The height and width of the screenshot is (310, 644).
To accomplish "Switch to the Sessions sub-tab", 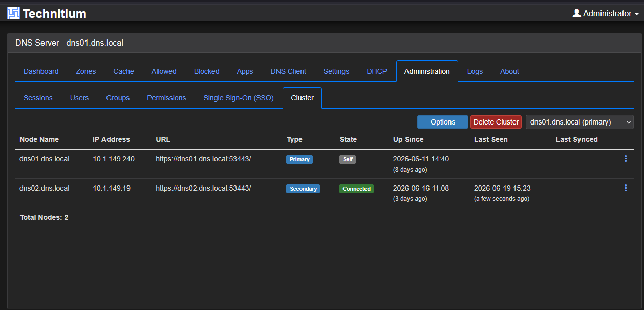I will (x=38, y=98).
